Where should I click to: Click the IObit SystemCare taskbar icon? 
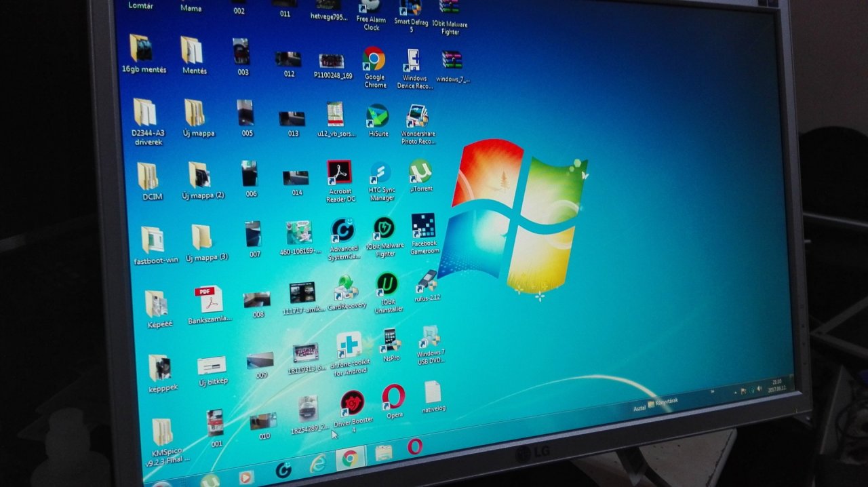click(x=283, y=470)
